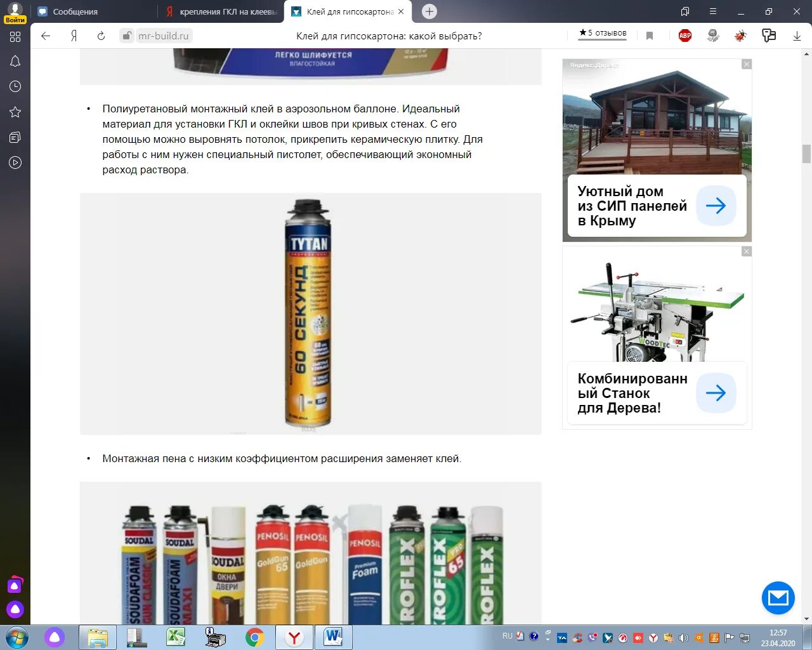Open the network tray icon
This screenshot has height=650, width=812.
click(x=744, y=638)
